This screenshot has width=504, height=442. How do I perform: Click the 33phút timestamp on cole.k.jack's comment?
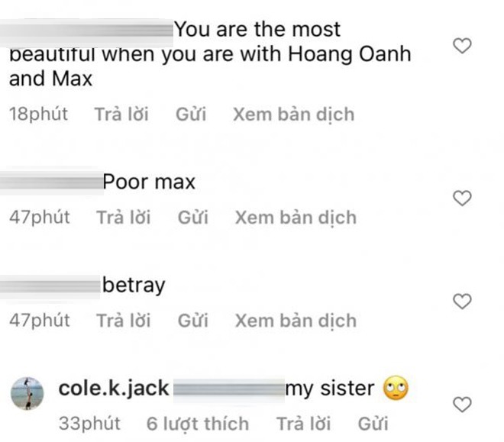click(x=89, y=423)
